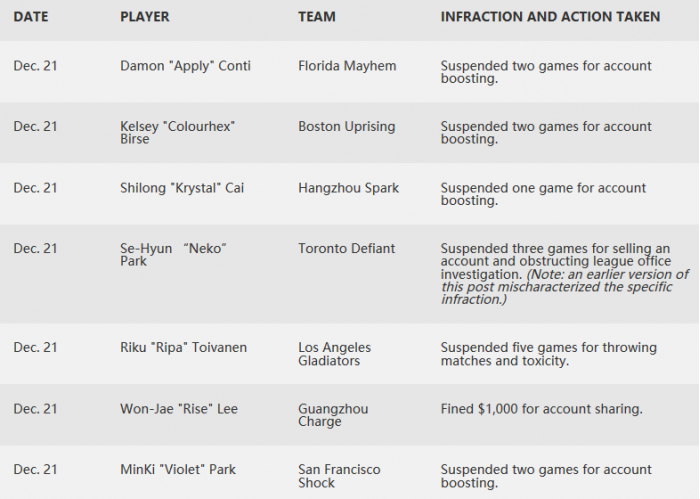Click Se-Hyun "Neko" Park player name
700x499 pixels.
173,254
